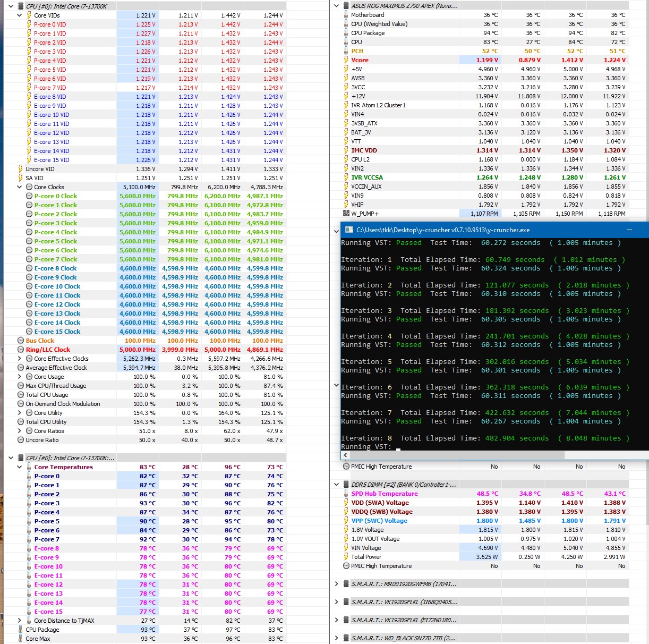Viewport: 649px width, 644px height.
Task: Click the ASUS ROG MAXIMUS Z790 APEX header icon
Action: coord(346,6)
